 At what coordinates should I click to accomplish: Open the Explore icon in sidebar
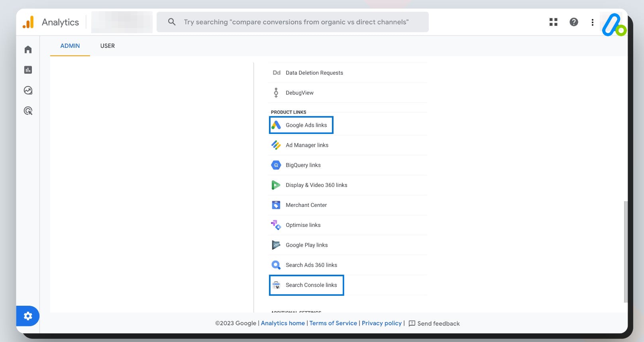[x=28, y=90]
